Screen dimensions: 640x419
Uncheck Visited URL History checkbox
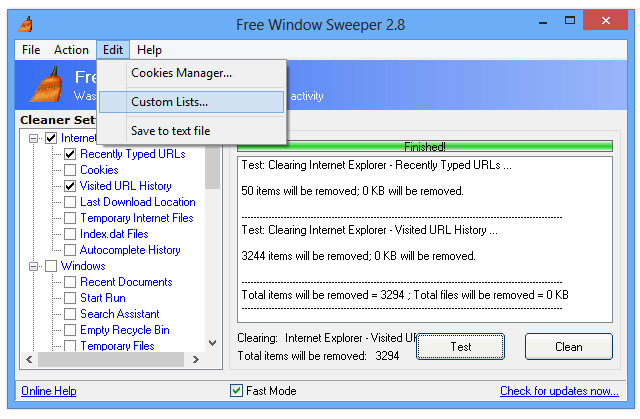[x=70, y=186]
